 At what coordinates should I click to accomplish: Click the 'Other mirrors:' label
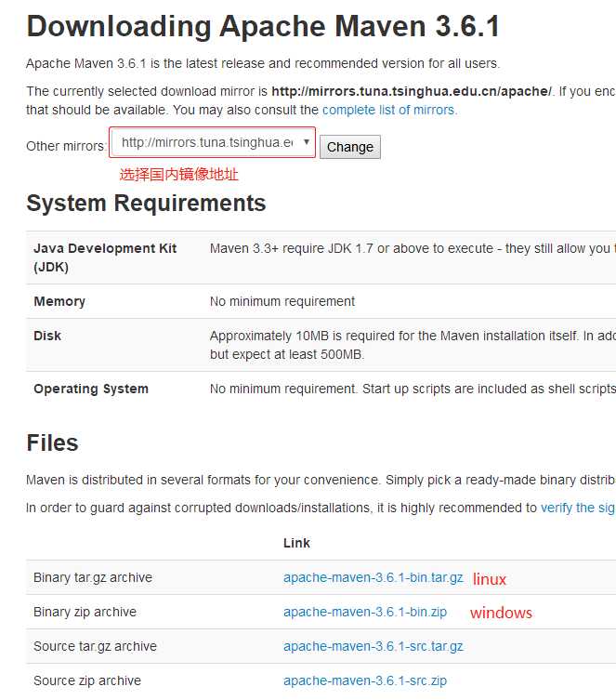66,146
